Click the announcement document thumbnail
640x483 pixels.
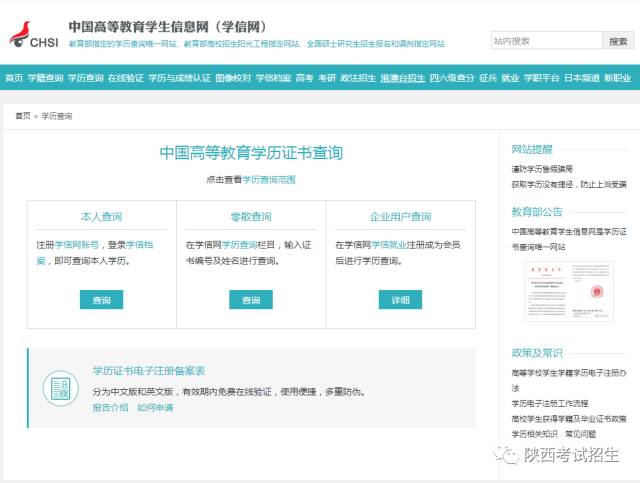coord(569,292)
